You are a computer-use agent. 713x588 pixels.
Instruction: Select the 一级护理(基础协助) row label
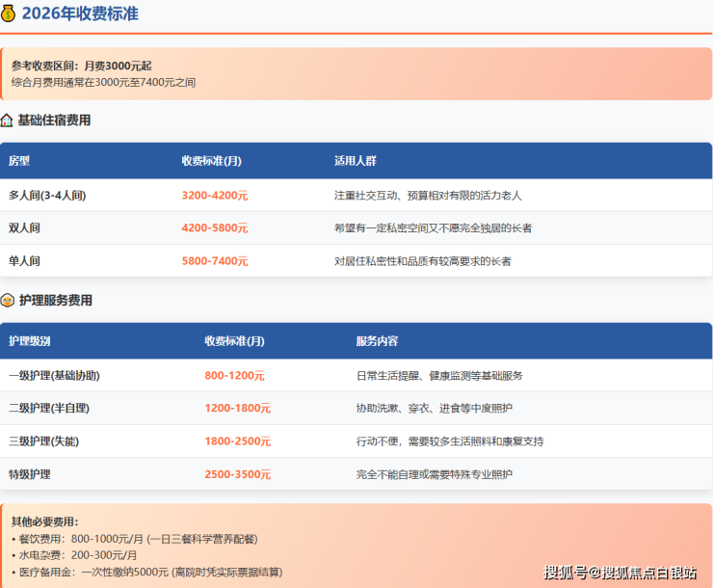[54, 376]
